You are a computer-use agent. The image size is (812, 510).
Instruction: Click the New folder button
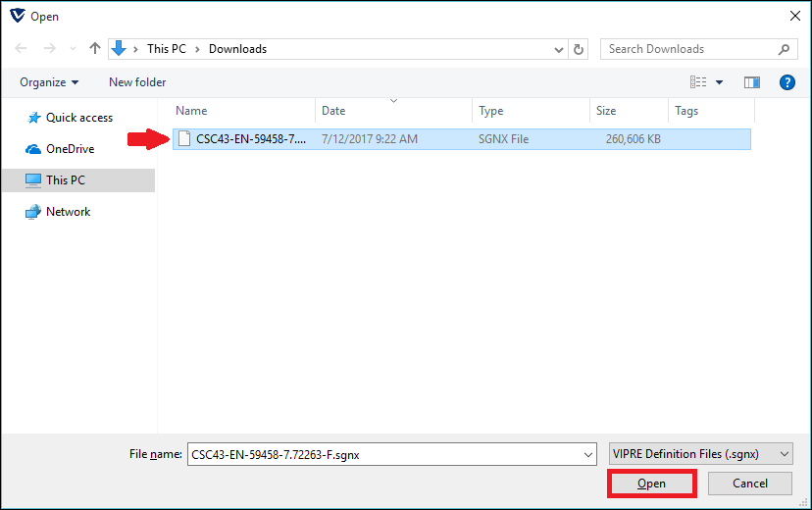coord(137,82)
